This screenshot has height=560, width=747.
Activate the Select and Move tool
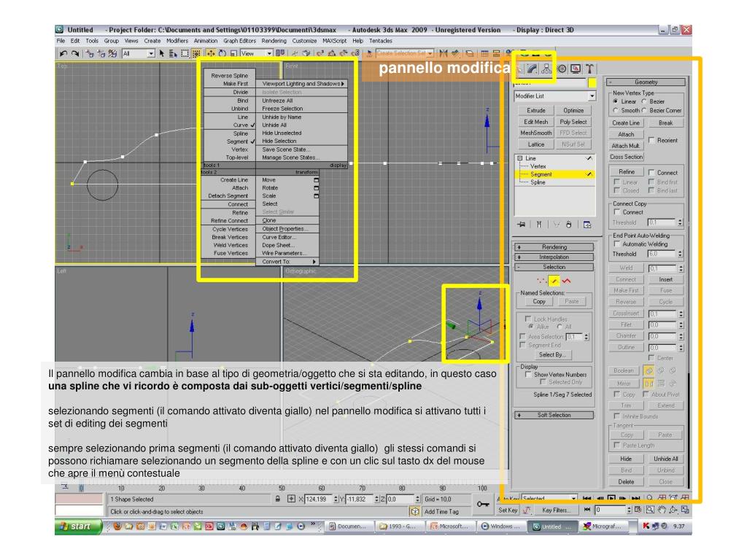[x=211, y=53]
